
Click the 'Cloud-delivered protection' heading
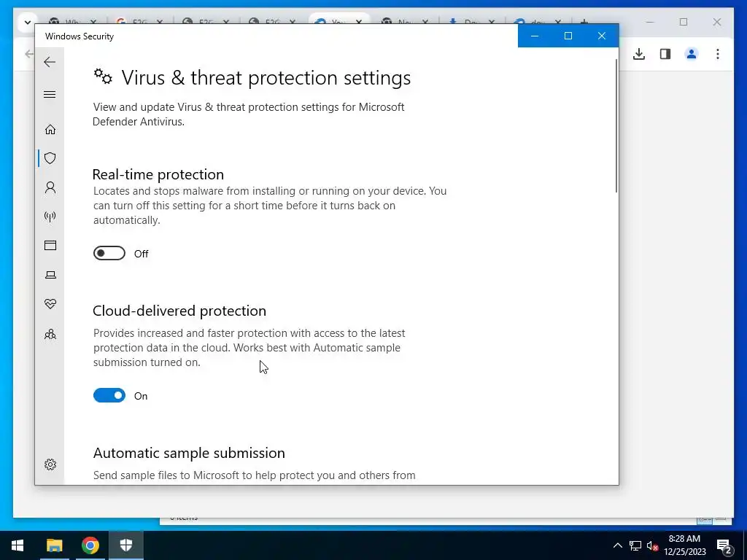click(179, 311)
